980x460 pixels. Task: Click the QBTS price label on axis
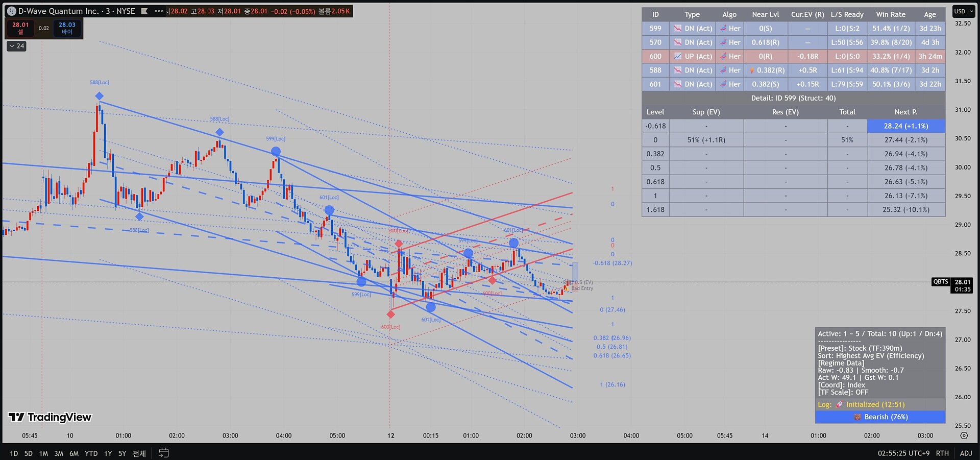(x=941, y=282)
